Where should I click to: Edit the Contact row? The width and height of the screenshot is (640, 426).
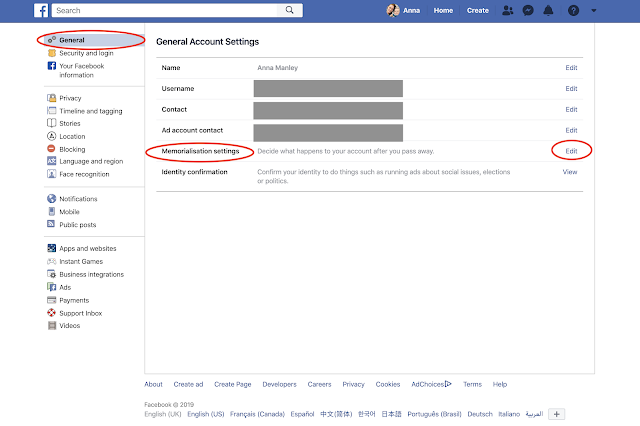(571, 109)
